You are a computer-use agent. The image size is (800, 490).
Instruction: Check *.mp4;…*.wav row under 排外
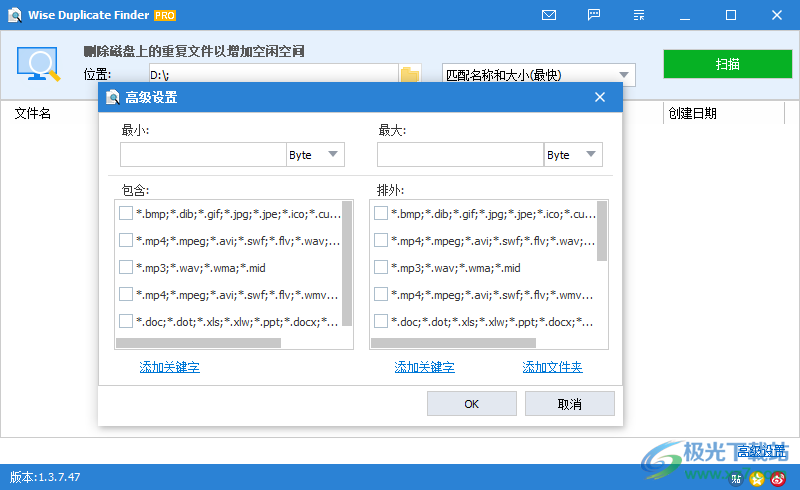pyautogui.click(x=381, y=240)
